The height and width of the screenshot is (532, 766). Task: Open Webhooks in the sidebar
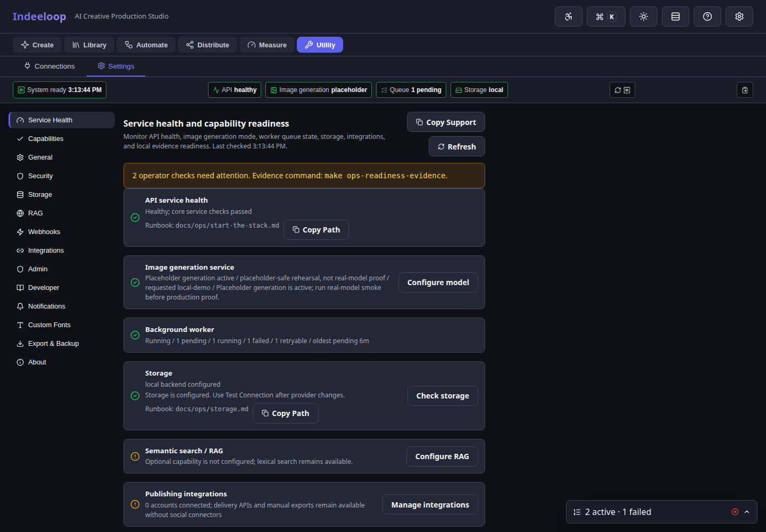[62, 232]
